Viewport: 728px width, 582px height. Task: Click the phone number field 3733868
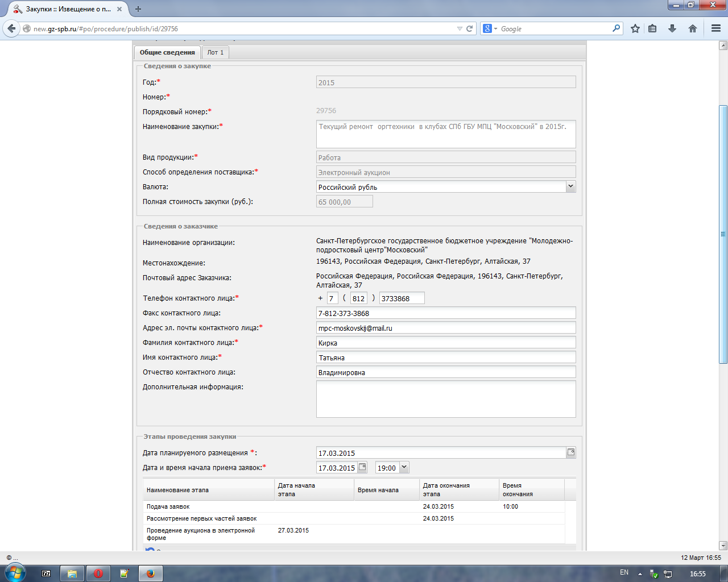click(402, 298)
